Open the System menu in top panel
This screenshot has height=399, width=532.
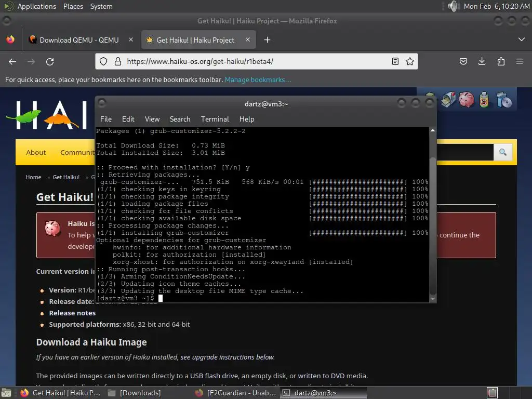101,6
